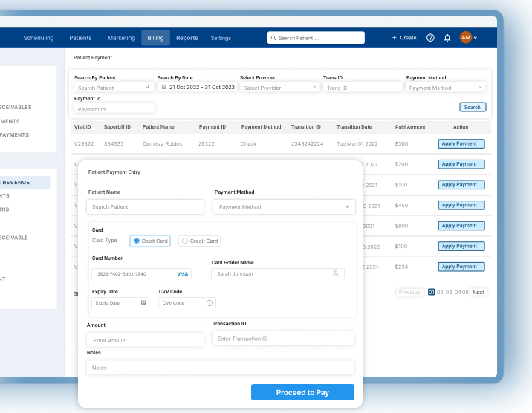Click the plus Create button
532x413 pixels.
tap(404, 38)
